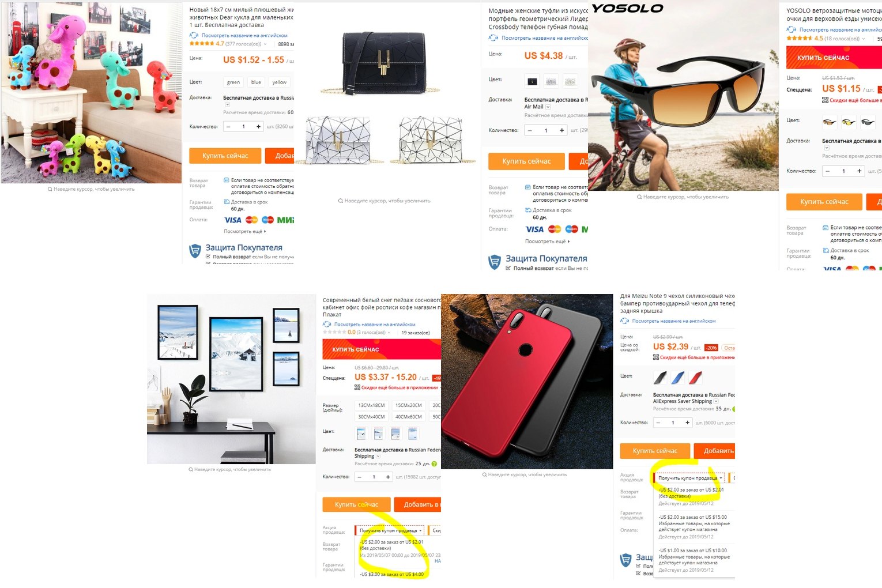This screenshot has height=588, width=882.
Task: Click the translate icon beside giraffe toy title
Action: click(x=194, y=35)
